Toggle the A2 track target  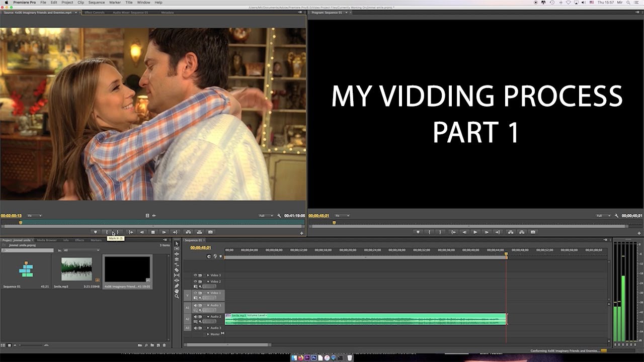pos(188,319)
